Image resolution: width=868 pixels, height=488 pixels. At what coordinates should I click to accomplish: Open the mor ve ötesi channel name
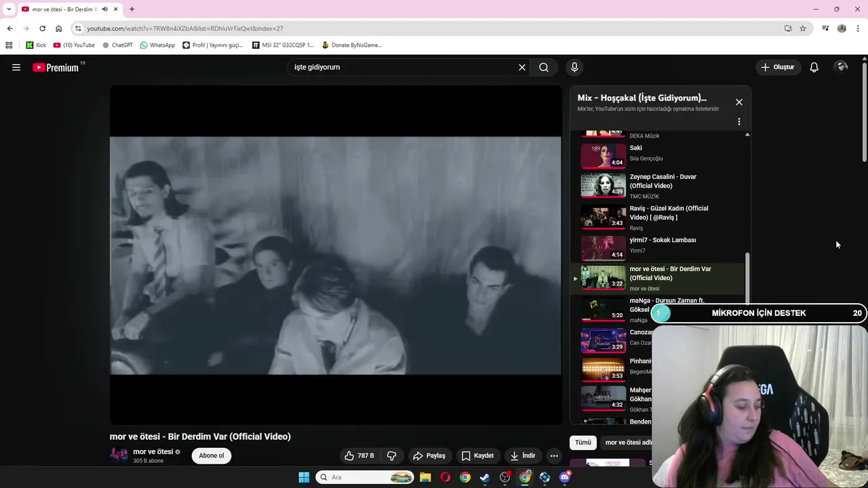click(153, 451)
